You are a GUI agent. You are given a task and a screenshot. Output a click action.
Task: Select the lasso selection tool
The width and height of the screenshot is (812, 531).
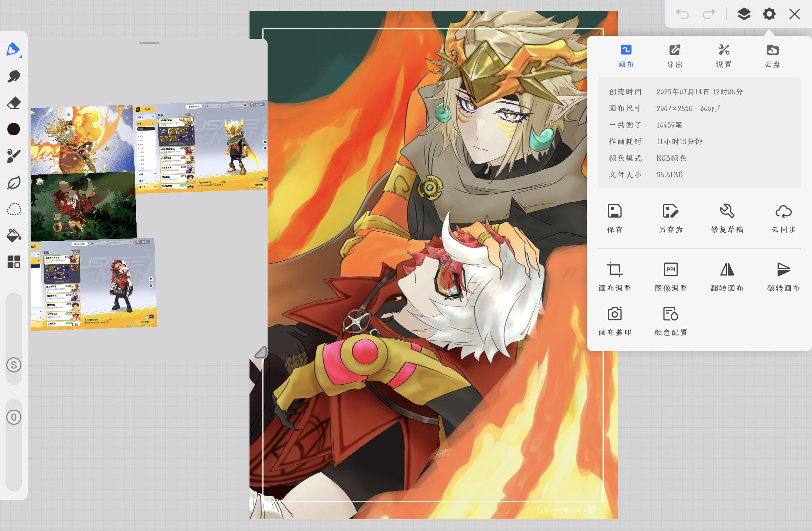tap(14, 209)
